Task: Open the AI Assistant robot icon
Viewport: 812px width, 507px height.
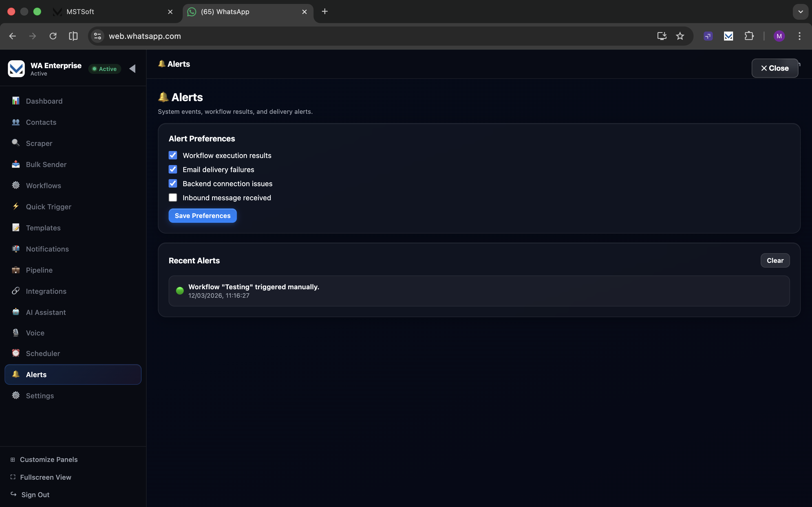Action: point(16,312)
